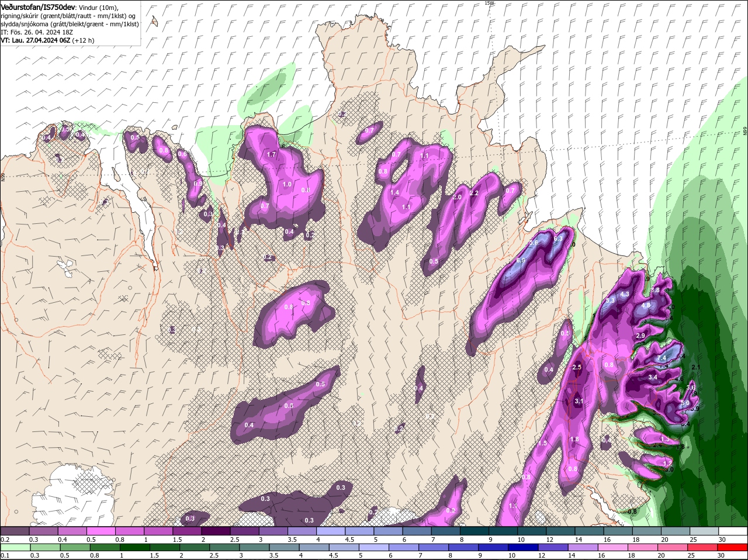Click the 2.9 snowfall value on the map
The height and width of the screenshot is (560, 748).
coord(640,336)
